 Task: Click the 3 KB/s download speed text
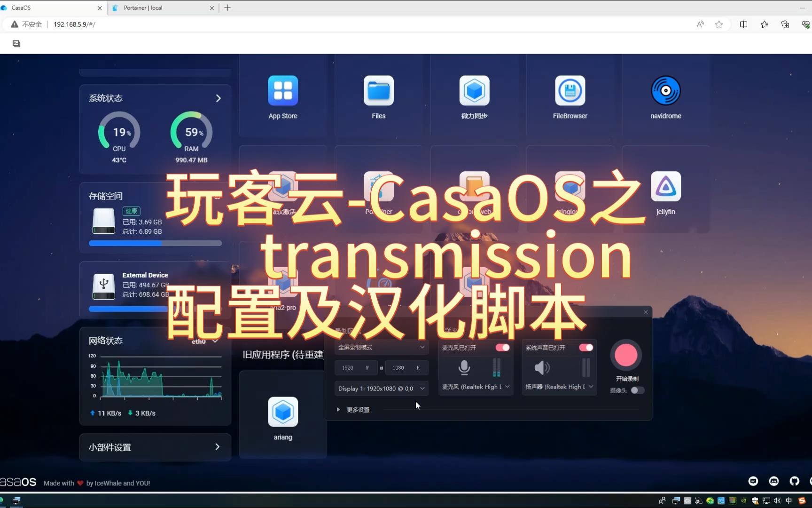pos(141,413)
